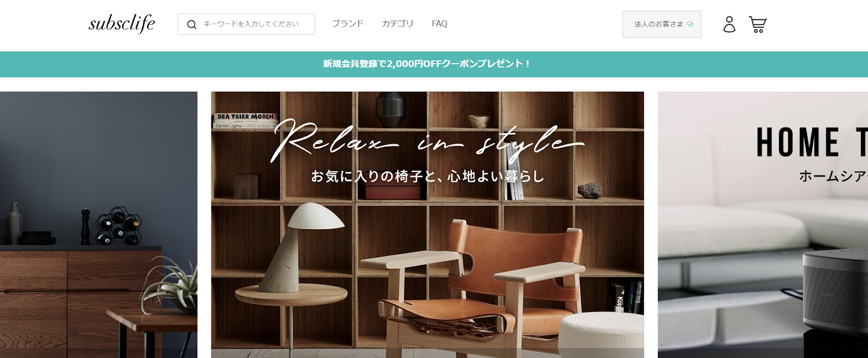Click the お気に入りの椅子と、心地よい暮らし caption
The width and height of the screenshot is (868, 358).
[427, 177]
